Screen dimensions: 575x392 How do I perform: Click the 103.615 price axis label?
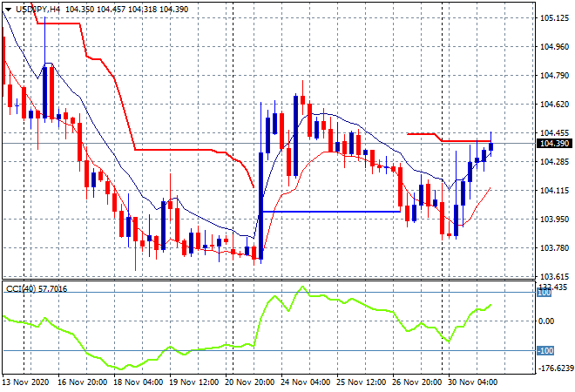tap(555, 276)
